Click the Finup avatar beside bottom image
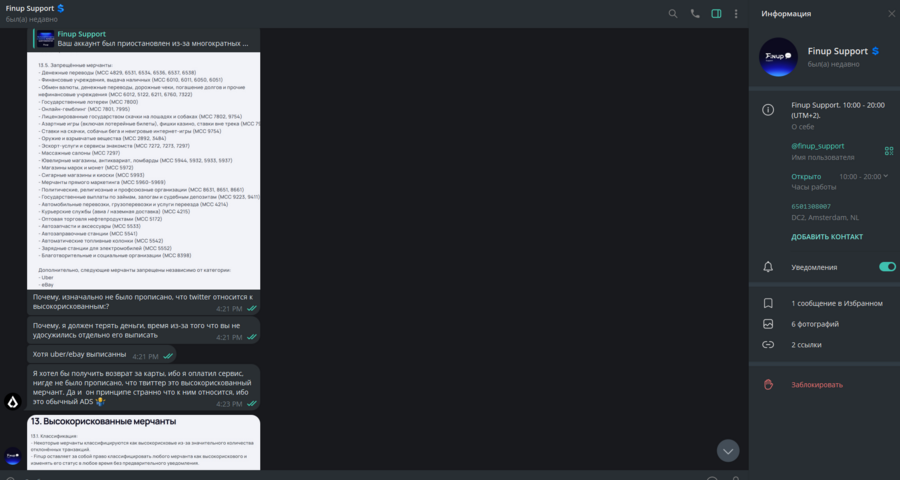The image size is (900, 480). [x=13, y=456]
